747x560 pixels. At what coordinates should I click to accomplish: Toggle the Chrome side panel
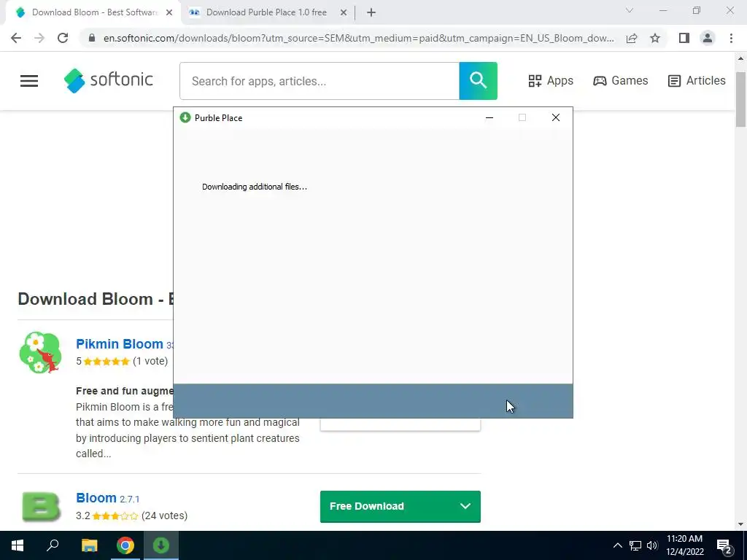point(684,38)
